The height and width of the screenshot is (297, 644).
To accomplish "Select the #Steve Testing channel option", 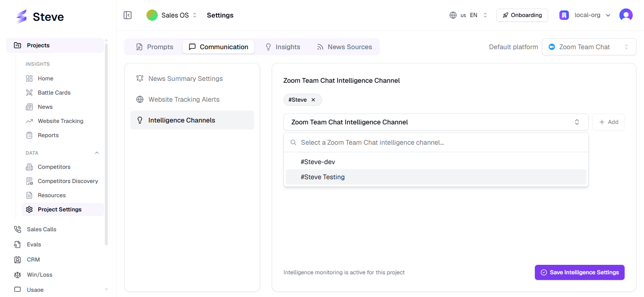I will 436,177.
